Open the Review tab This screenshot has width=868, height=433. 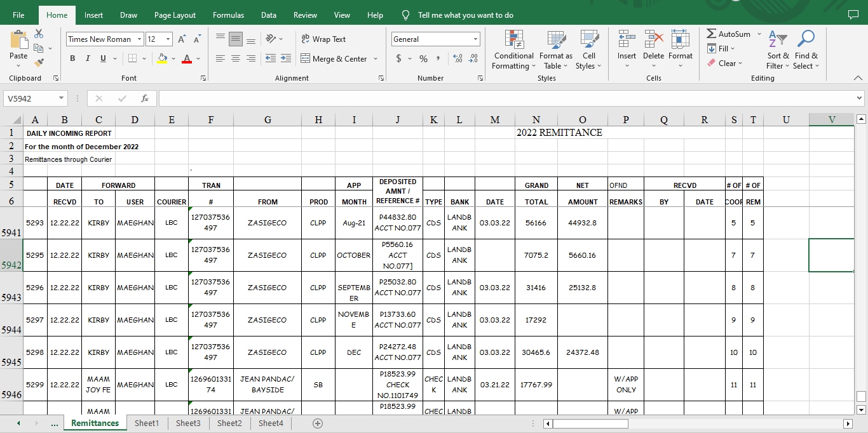click(x=305, y=15)
